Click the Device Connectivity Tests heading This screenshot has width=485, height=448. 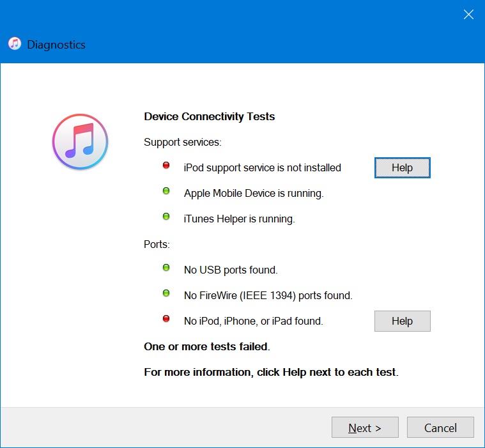pos(209,116)
